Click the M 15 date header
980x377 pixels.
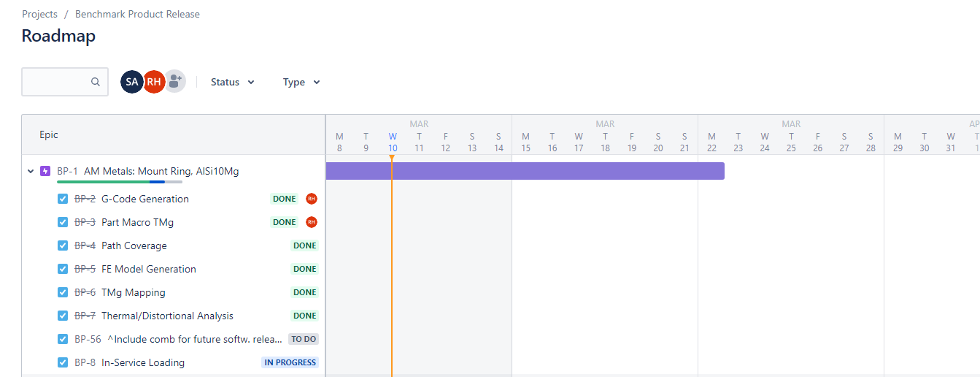(525, 142)
